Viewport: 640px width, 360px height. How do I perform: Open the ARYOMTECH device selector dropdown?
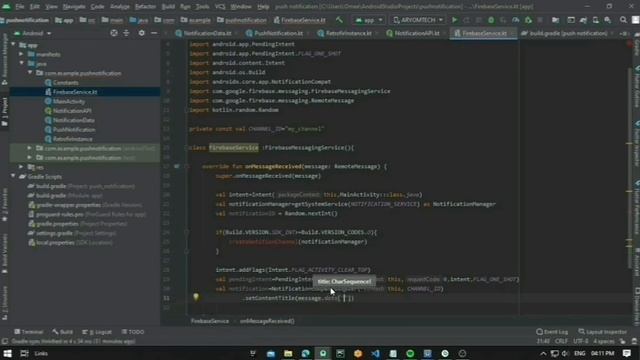click(418, 20)
